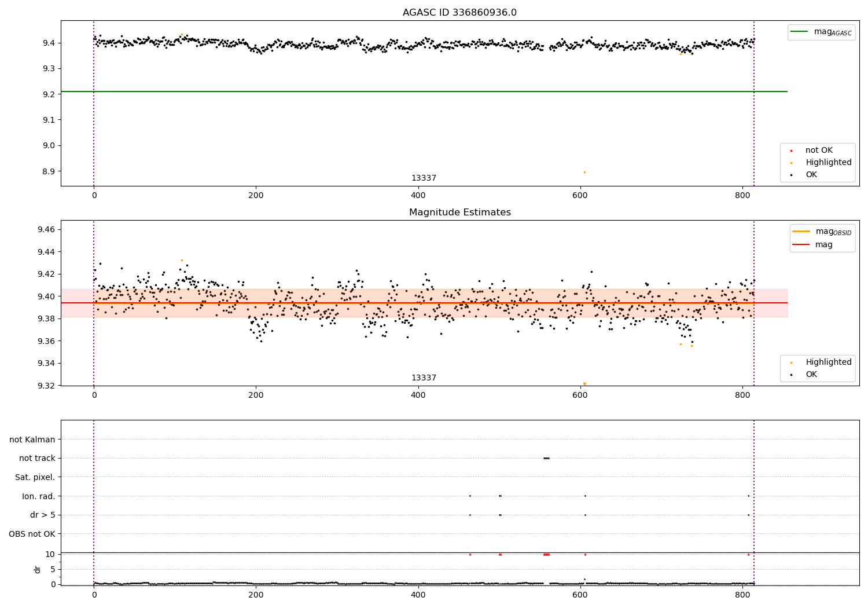Click the red 'mag' legend entry

coord(812,245)
